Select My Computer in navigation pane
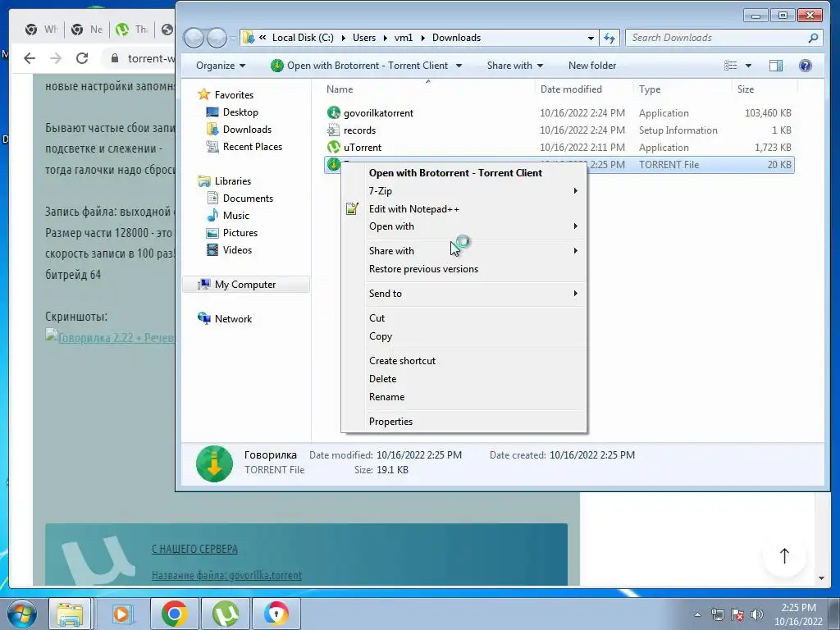 (x=245, y=285)
